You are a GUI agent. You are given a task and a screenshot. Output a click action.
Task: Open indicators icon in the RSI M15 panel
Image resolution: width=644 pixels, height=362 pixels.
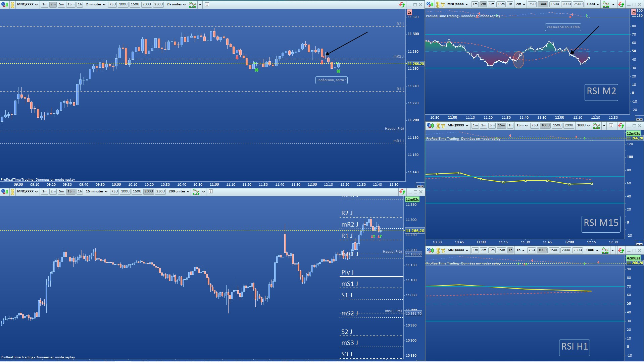[596, 125]
